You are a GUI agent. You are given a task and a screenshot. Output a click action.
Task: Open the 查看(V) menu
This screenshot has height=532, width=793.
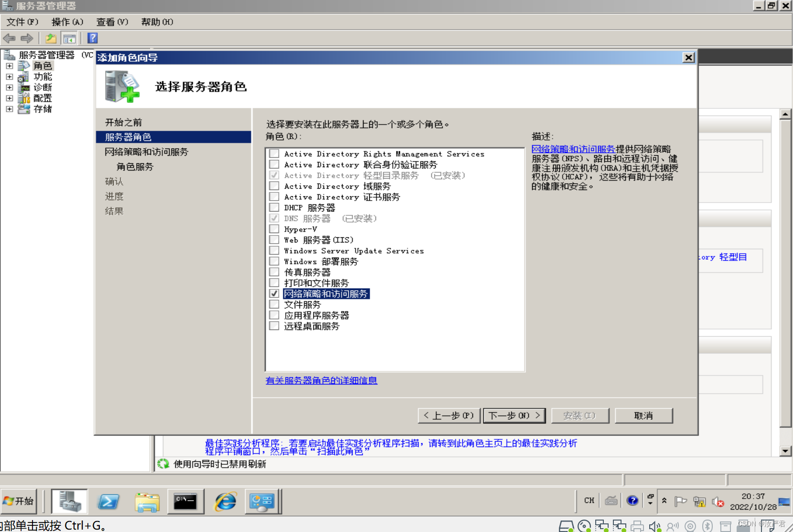pyautogui.click(x=112, y=22)
